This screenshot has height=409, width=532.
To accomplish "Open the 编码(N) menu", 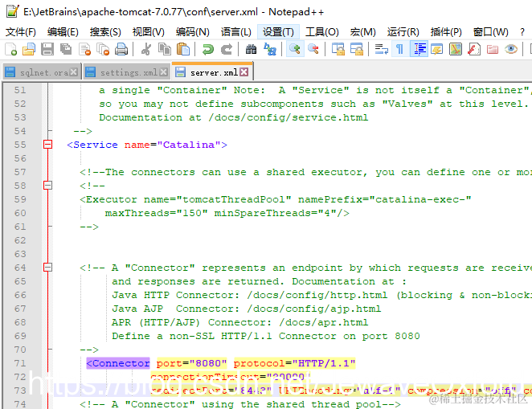I will pyautogui.click(x=192, y=32).
